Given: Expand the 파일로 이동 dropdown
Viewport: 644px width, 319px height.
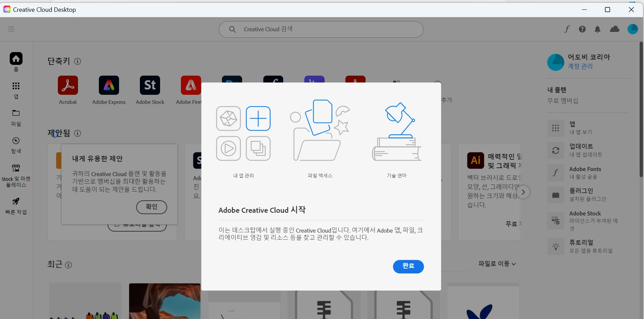Looking at the screenshot, I should pos(497,264).
